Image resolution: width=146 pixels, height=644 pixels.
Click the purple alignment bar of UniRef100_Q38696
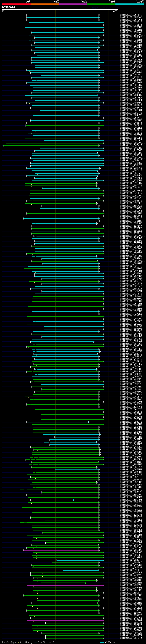[x=65, y=585]
